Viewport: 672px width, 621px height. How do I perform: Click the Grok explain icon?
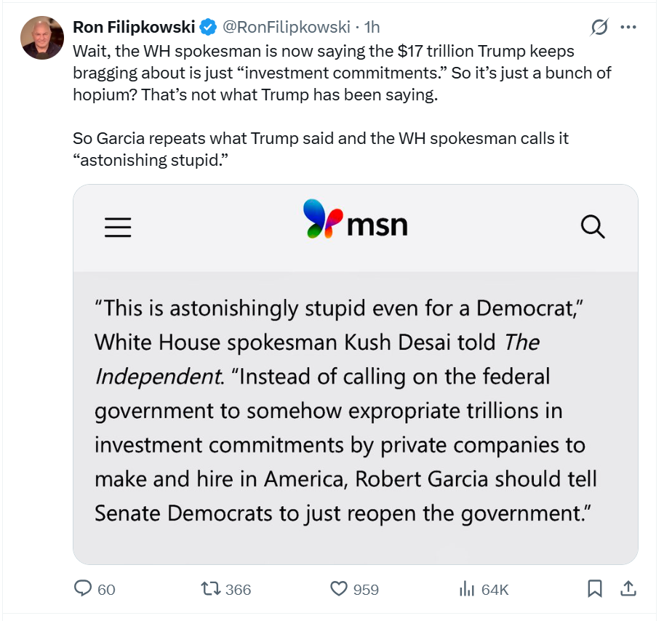point(599,28)
